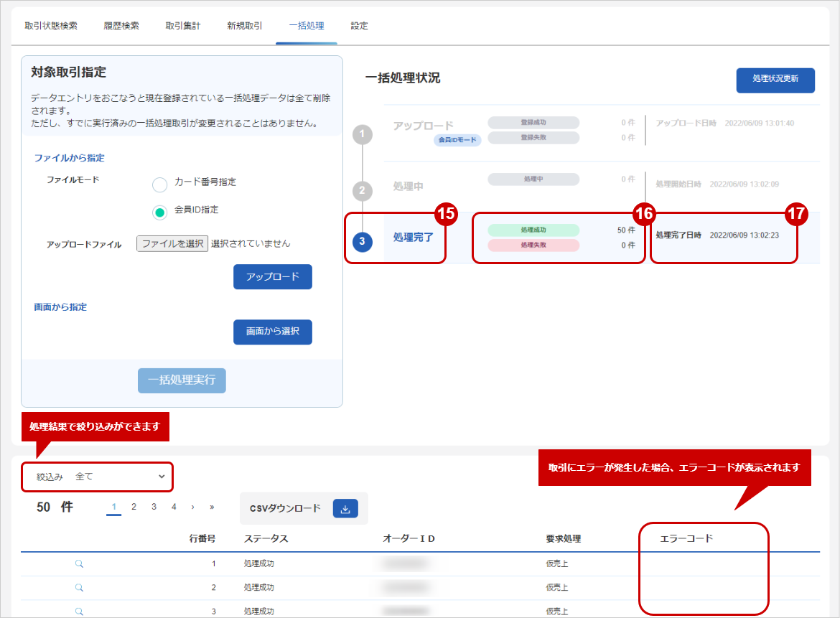Image resolution: width=840 pixels, height=618 pixels.
Task: Select 会員ID指定 radio button
Action: pos(159,212)
